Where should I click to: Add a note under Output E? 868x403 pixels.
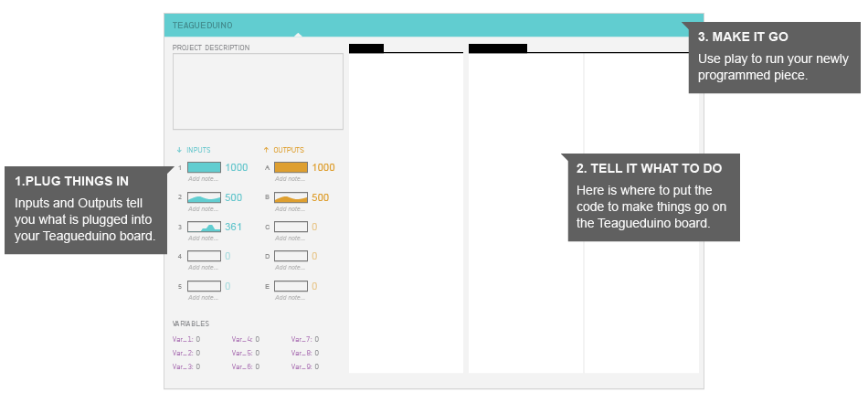290,297
